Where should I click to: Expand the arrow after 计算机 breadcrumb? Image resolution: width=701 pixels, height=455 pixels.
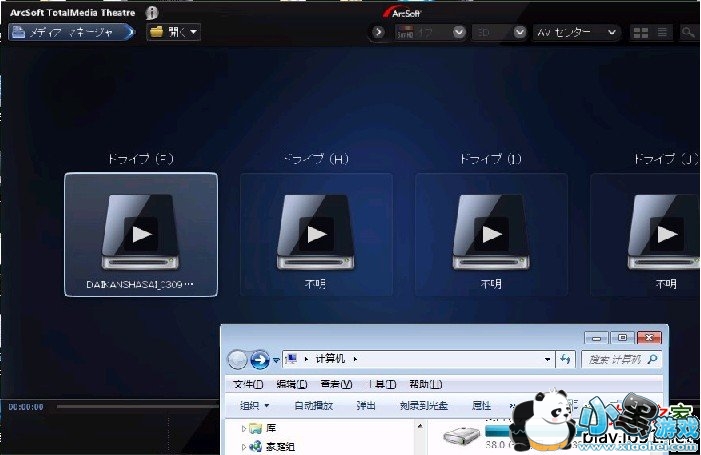point(355,359)
